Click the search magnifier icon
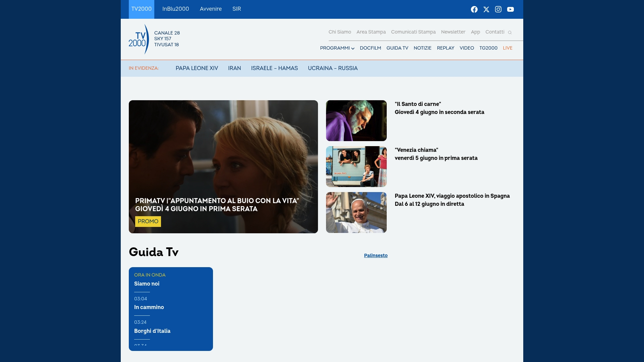The image size is (644, 362). tap(509, 33)
